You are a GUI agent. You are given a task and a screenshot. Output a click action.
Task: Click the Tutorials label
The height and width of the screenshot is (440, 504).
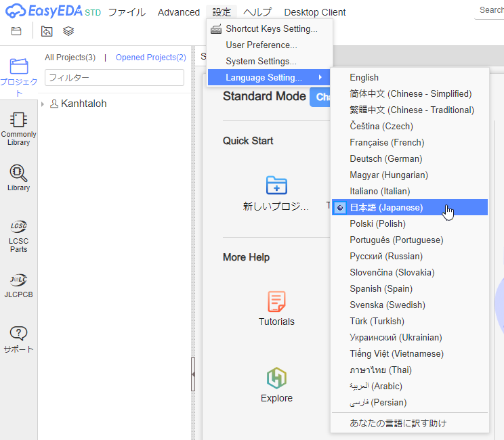coord(276,322)
